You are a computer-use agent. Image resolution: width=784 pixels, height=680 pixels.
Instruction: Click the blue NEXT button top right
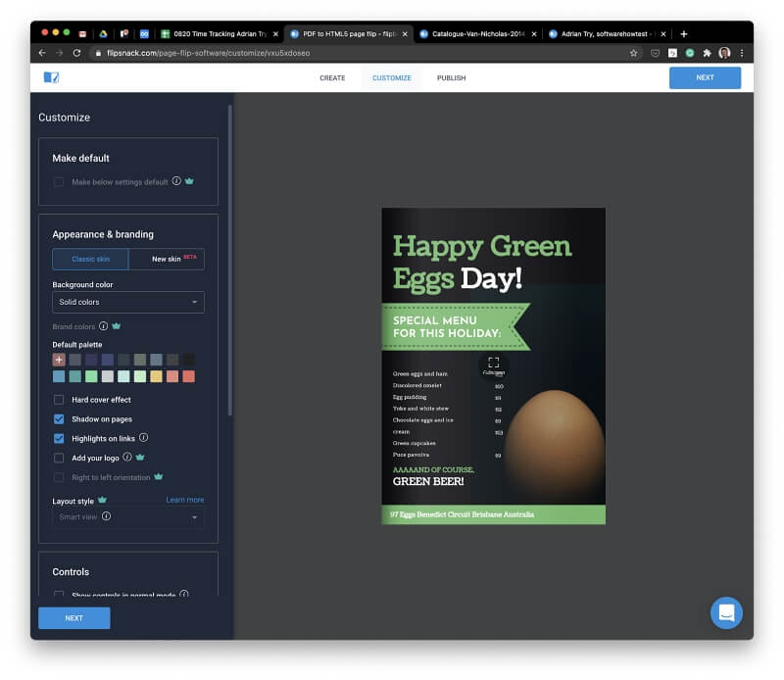(x=705, y=77)
